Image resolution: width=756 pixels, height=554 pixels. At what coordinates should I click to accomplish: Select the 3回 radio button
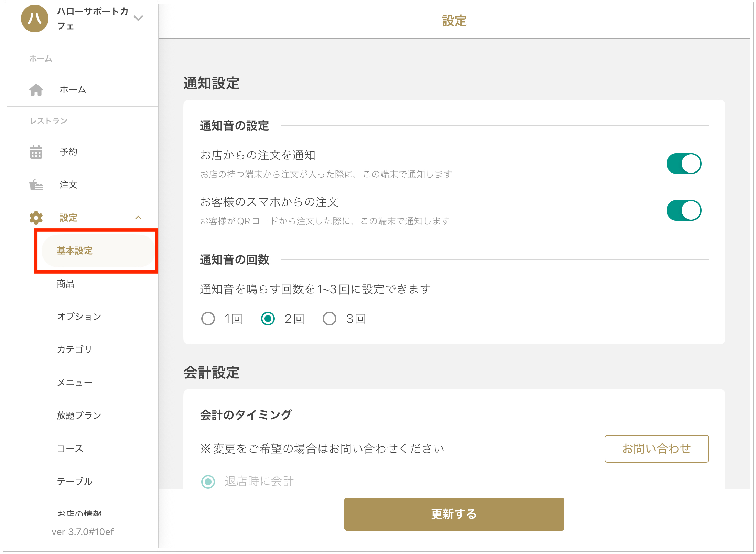point(329,319)
